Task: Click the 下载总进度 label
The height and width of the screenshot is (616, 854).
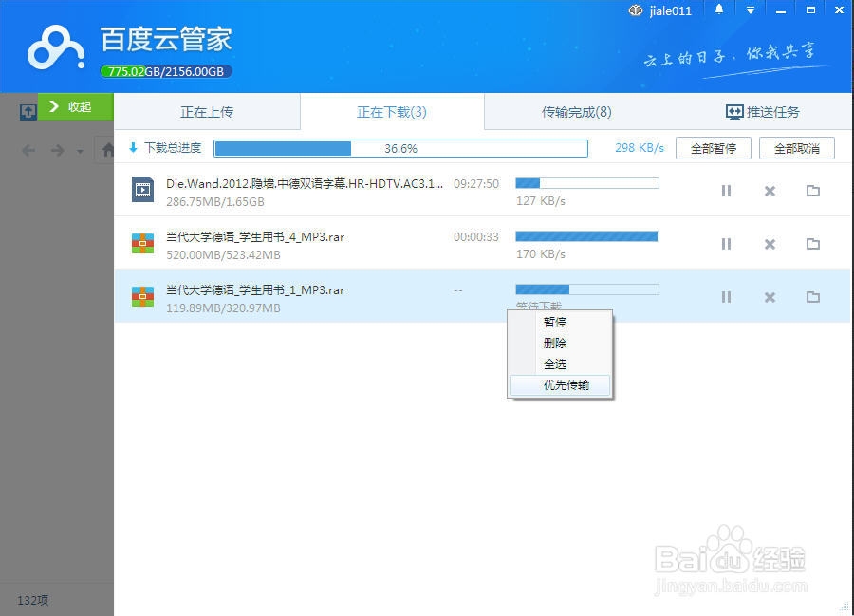Action: pos(173,148)
